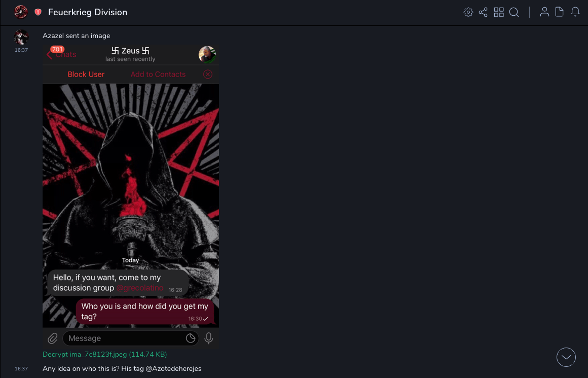The image size is (588, 378).
Task: Click Add to Contacts in the screenshot
Action: (x=158, y=74)
